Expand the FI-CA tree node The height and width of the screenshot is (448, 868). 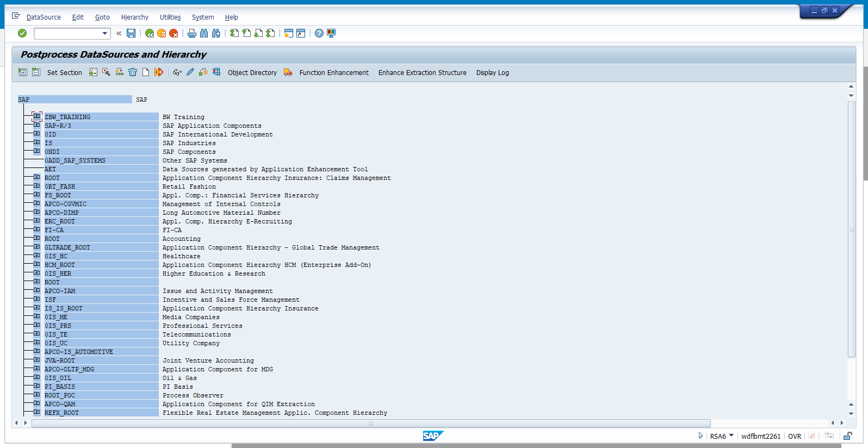pos(37,229)
